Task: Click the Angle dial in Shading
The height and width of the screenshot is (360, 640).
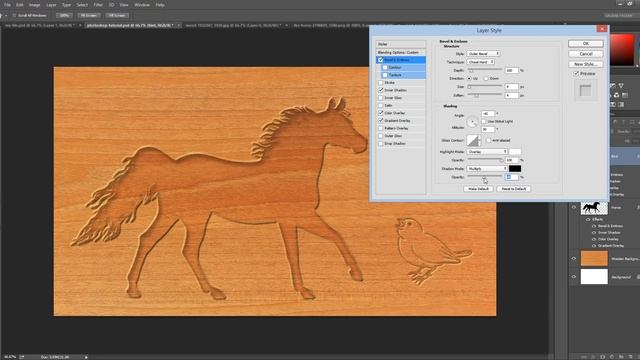Action: pos(472,122)
